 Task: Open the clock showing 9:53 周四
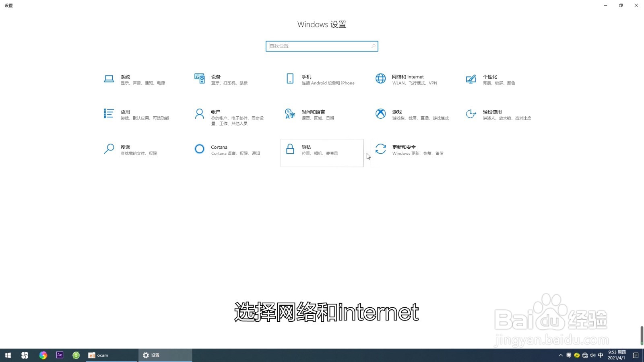(617, 355)
